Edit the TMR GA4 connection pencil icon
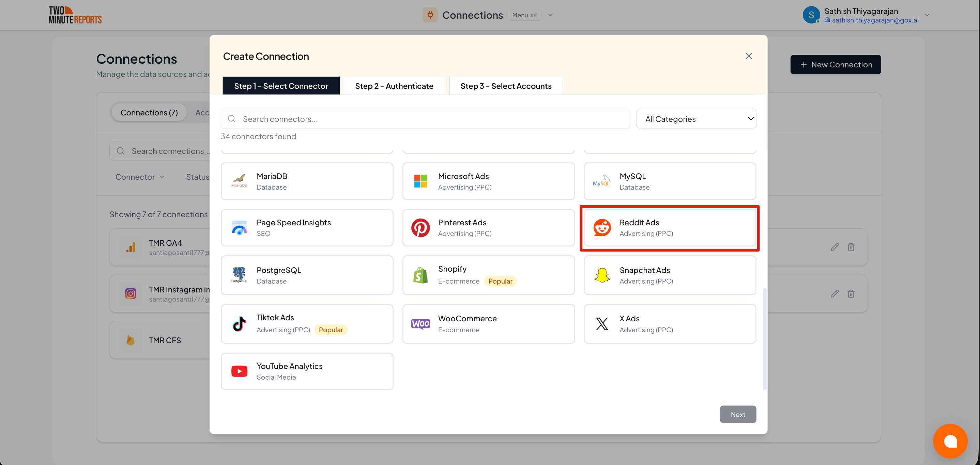The image size is (980, 465). click(835, 247)
